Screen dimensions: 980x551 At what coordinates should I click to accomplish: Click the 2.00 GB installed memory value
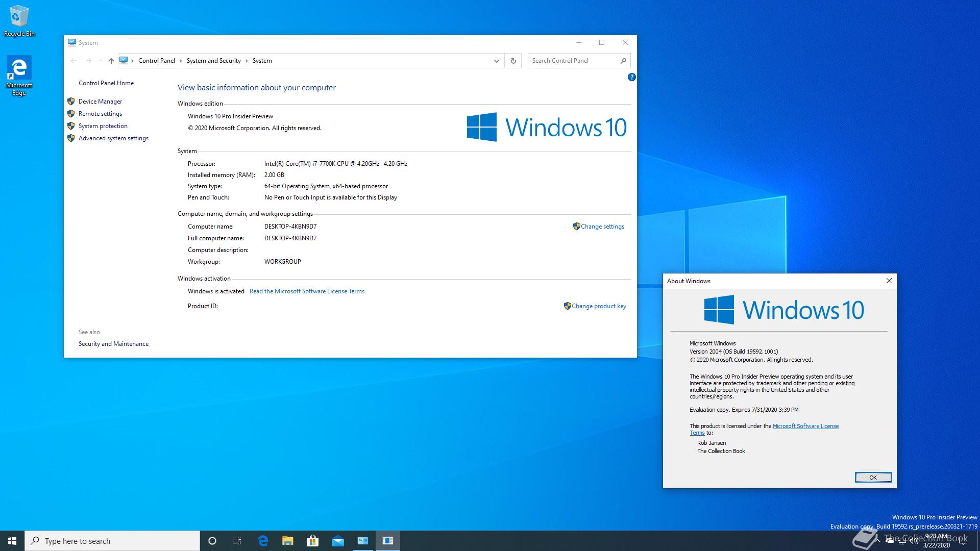[x=274, y=175]
